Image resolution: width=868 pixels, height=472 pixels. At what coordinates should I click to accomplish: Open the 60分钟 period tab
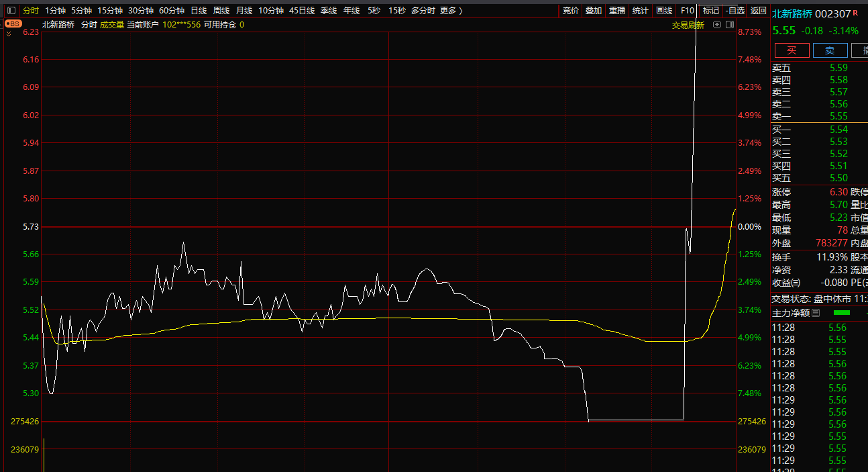tap(172, 11)
